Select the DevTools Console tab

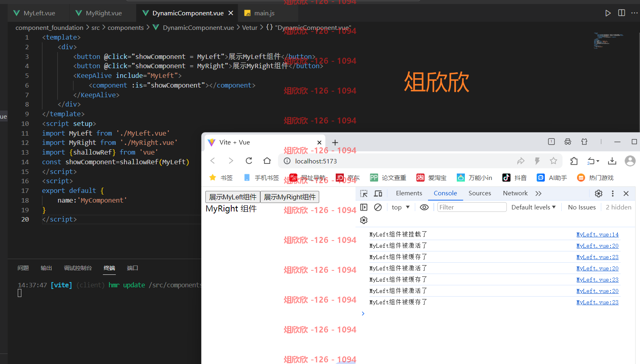(x=445, y=193)
